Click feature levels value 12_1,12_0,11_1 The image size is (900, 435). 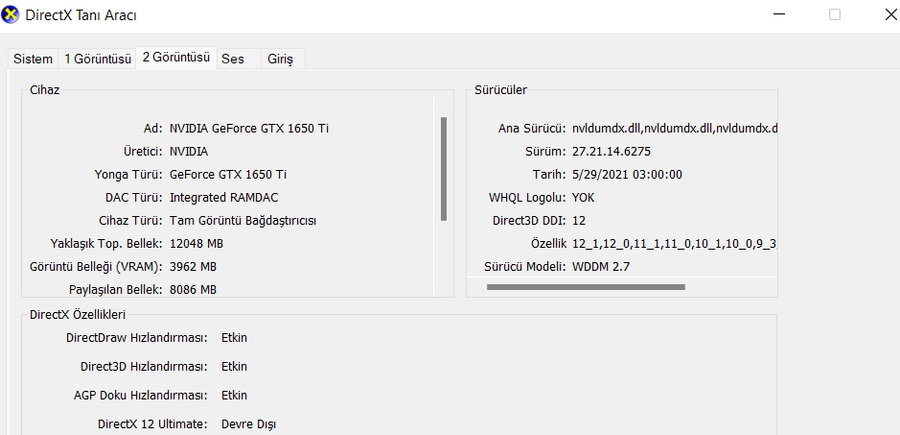674,243
